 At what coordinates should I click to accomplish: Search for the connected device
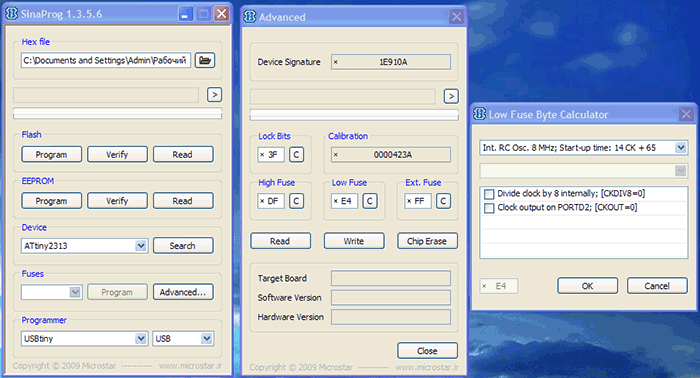pyautogui.click(x=183, y=245)
